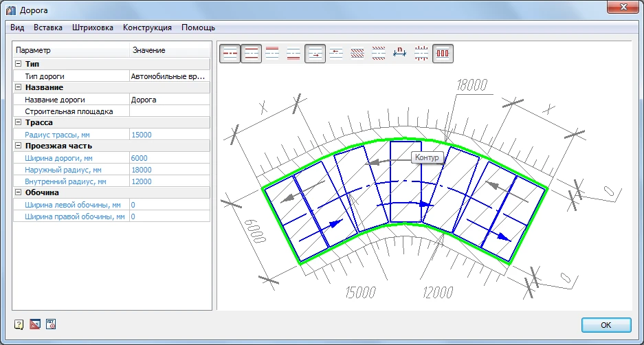This screenshot has height=345, width=644.
Task: Click the right-pointing direction arrow icon
Action: (x=315, y=54)
